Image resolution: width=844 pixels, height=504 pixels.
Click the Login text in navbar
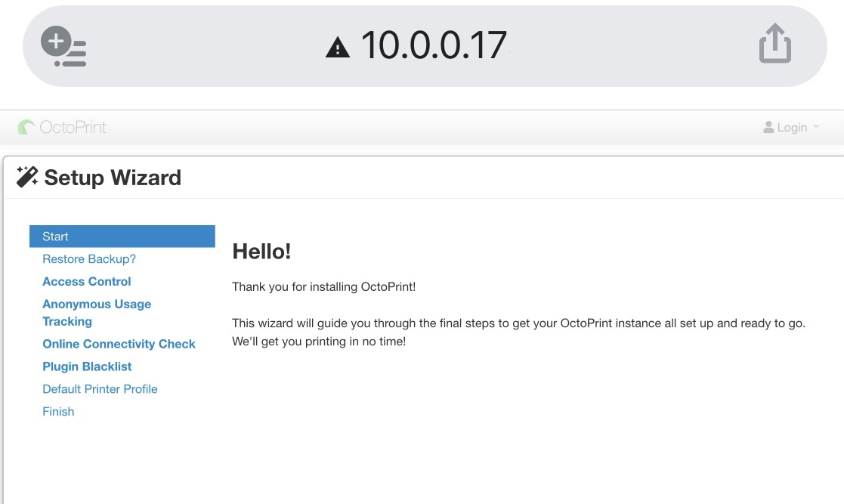pos(792,128)
